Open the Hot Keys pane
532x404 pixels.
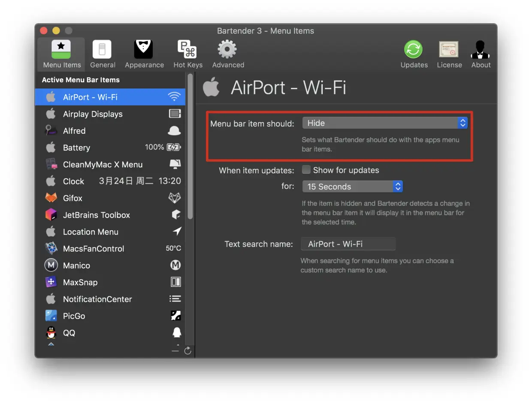coord(187,54)
